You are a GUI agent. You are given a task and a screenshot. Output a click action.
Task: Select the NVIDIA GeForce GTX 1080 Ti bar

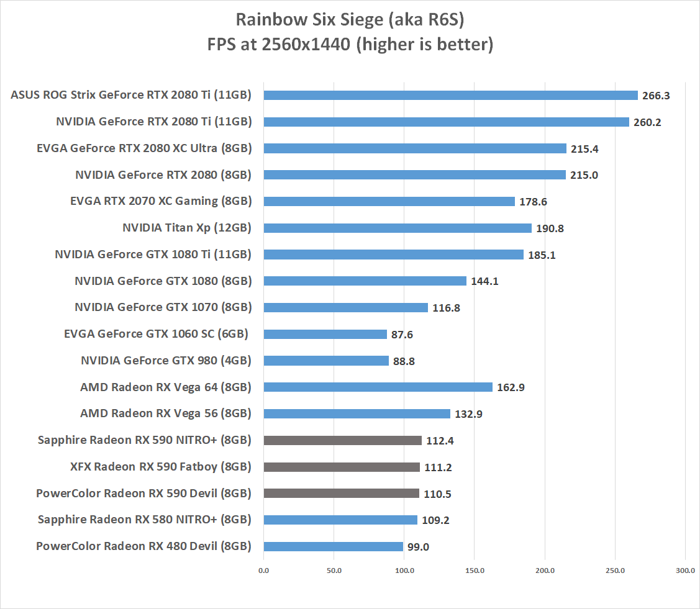pyautogui.click(x=393, y=255)
